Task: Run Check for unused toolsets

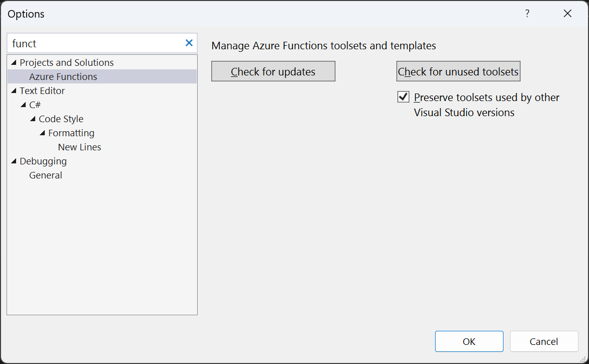Action: 458,71
